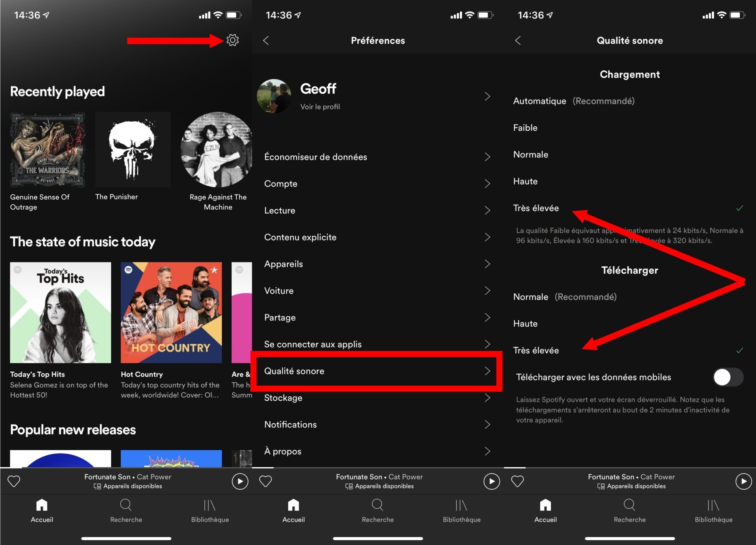Screen dimensions: 756x545
Task: Open Appareils settings
Action: click(378, 264)
